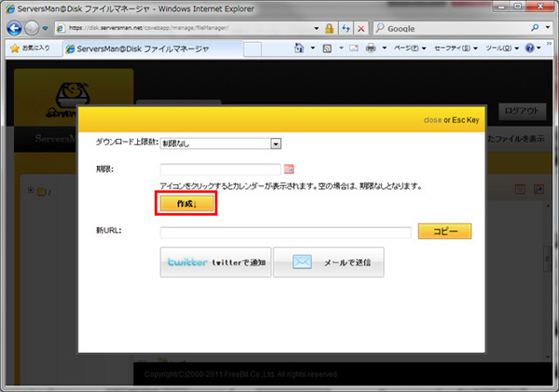Open the search provider dropdown arrow

point(548,27)
